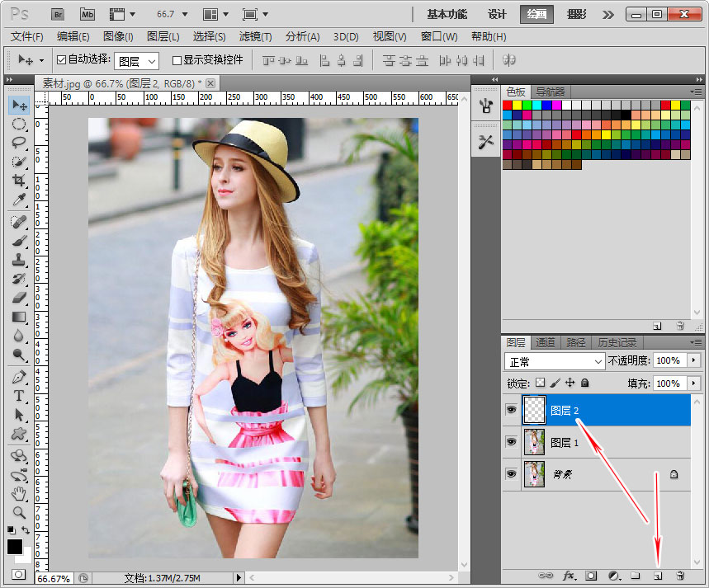Toggle lock transparent pixels
The image size is (709, 588).
click(x=541, y=383)
